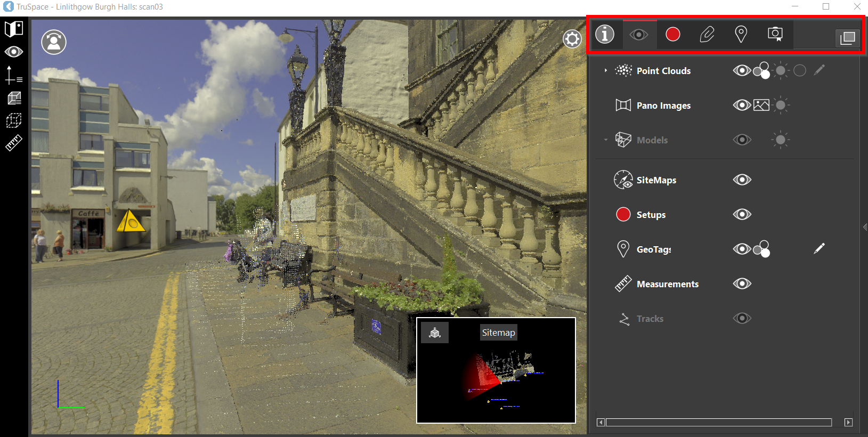Open the red Setups tab in panel toolbar

(673, 35)
